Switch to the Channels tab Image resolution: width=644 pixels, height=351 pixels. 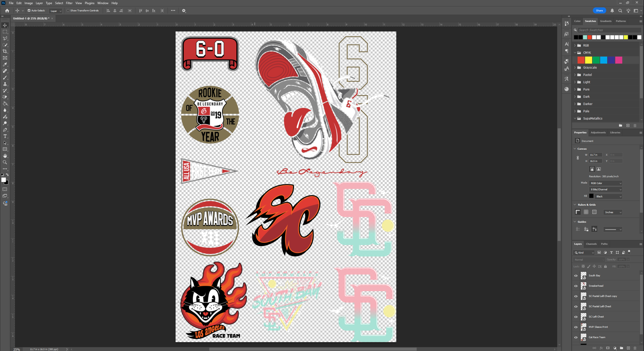[x=591, y=244]
